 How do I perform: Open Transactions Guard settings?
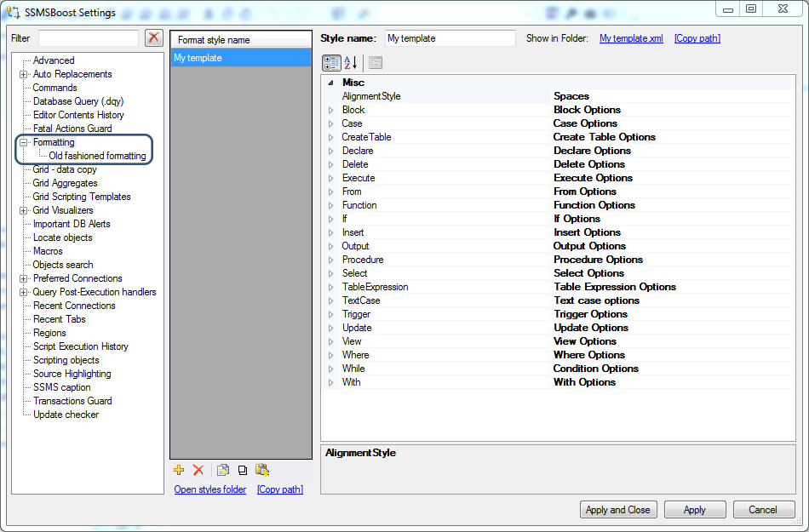click(72, 401)
